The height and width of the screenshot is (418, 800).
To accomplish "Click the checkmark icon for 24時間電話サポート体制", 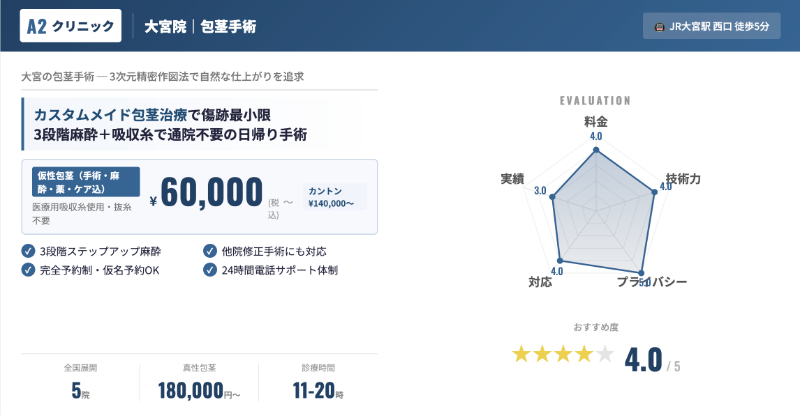I will [x=209, y=270].
